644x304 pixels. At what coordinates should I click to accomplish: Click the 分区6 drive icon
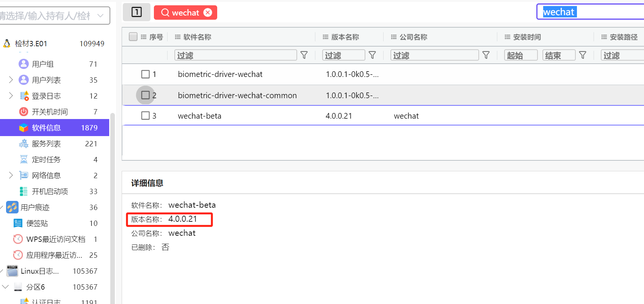[x=18, y=287]
